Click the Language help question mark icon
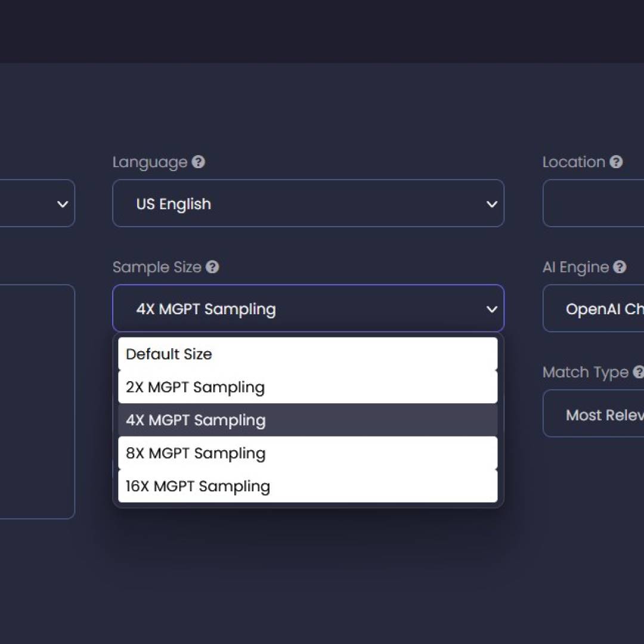Viewport: 644px width, 644px height. tap(199, 162)
